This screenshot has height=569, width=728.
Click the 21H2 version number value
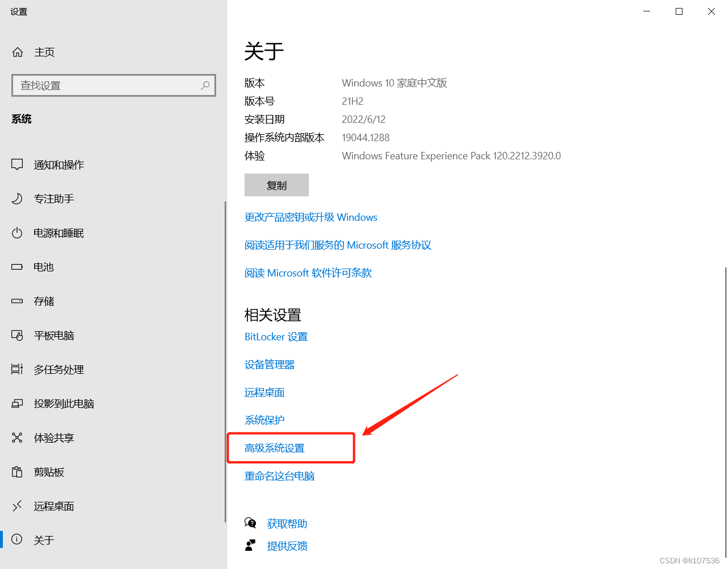pos(353,101)
